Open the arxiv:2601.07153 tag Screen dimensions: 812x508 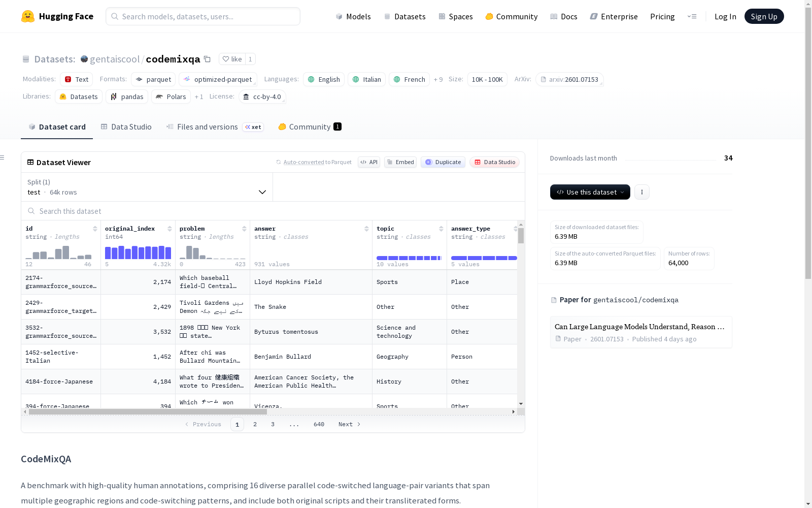(569, 79)
